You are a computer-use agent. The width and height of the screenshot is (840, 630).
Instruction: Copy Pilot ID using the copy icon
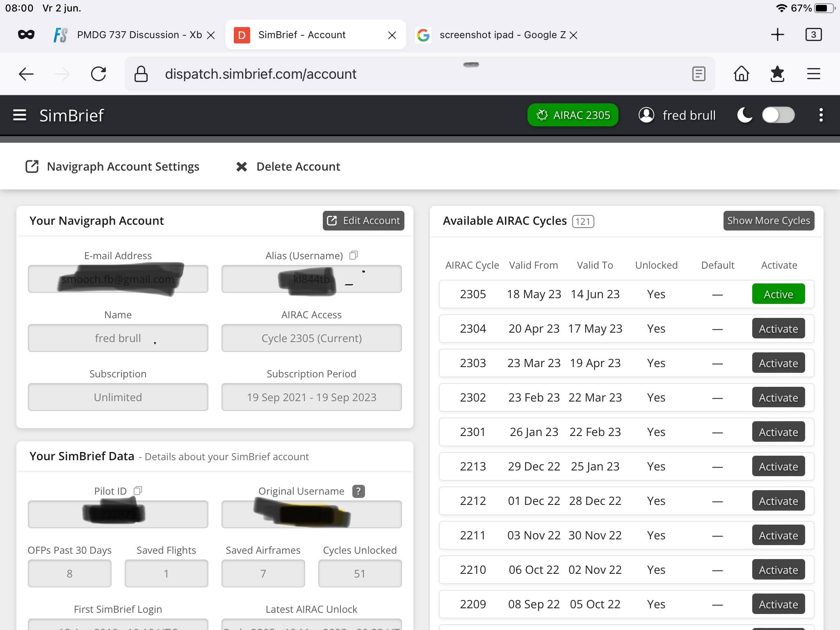(x=138, y=491)
